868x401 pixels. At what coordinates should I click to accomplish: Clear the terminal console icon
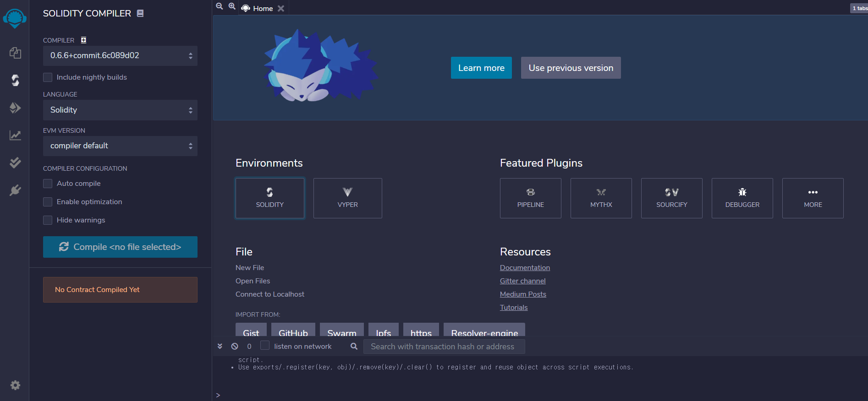click(x=235, y=347)
